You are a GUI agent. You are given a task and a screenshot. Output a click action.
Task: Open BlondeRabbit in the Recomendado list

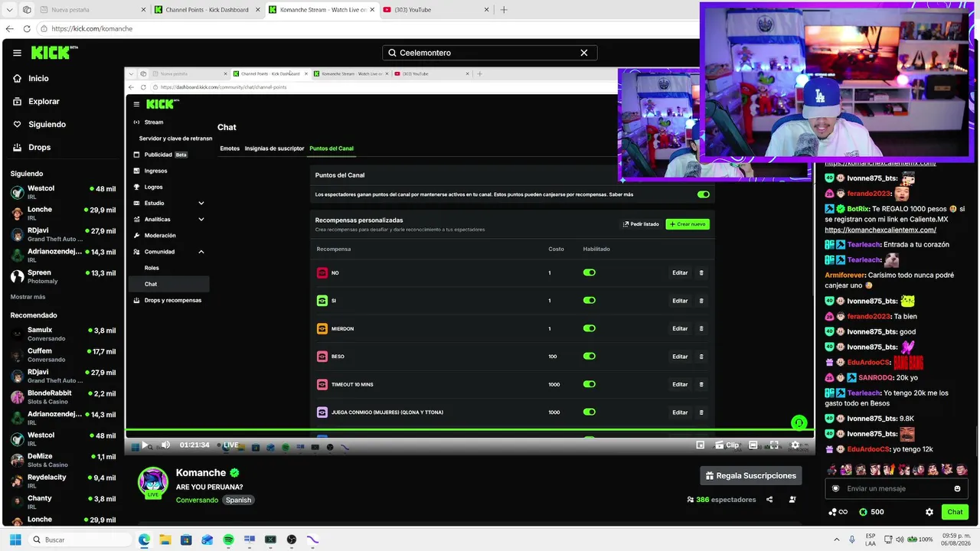(63, 396)
